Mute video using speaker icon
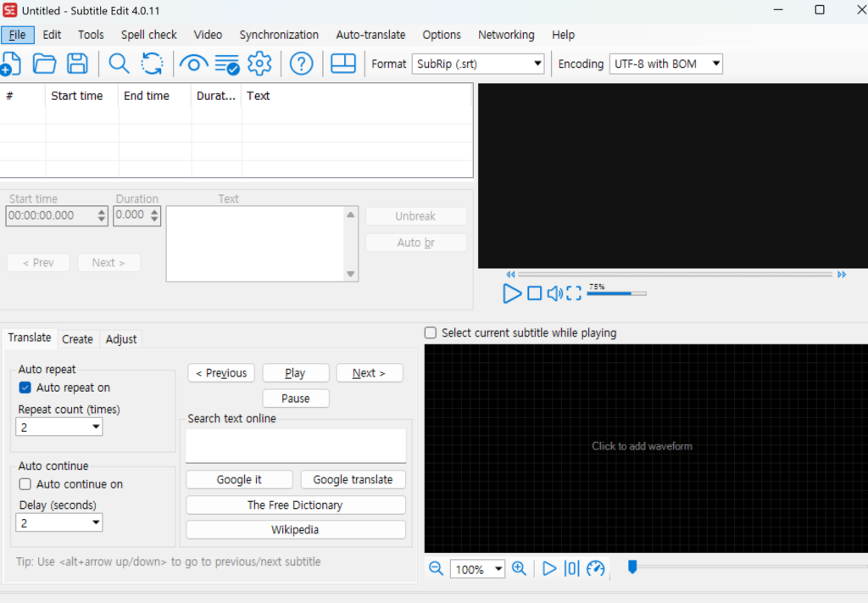868x603 pixels. pos(554,293)
